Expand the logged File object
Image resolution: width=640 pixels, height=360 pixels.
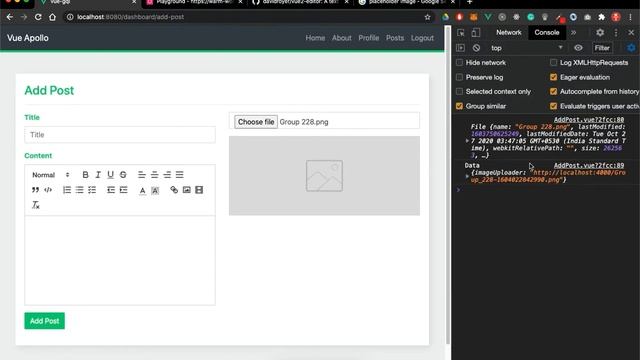[467, 141]
